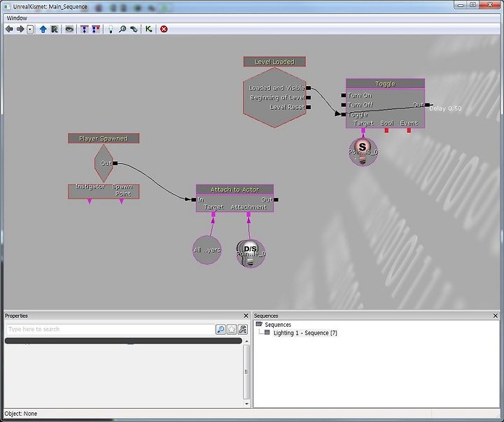Viewport: 504px width, 422px height.
Task: Click the Spawn Point variable connector
Action: [122, 201]
